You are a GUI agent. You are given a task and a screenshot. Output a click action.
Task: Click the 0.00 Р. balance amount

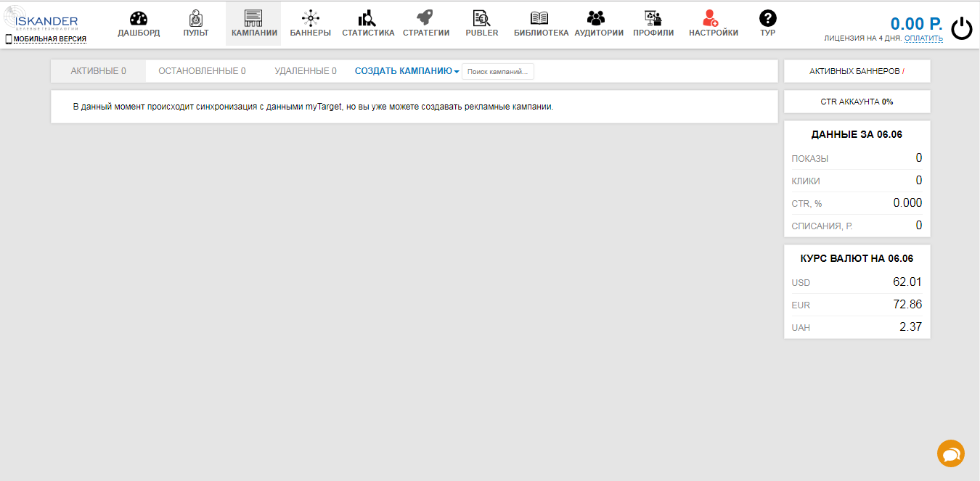916,23
